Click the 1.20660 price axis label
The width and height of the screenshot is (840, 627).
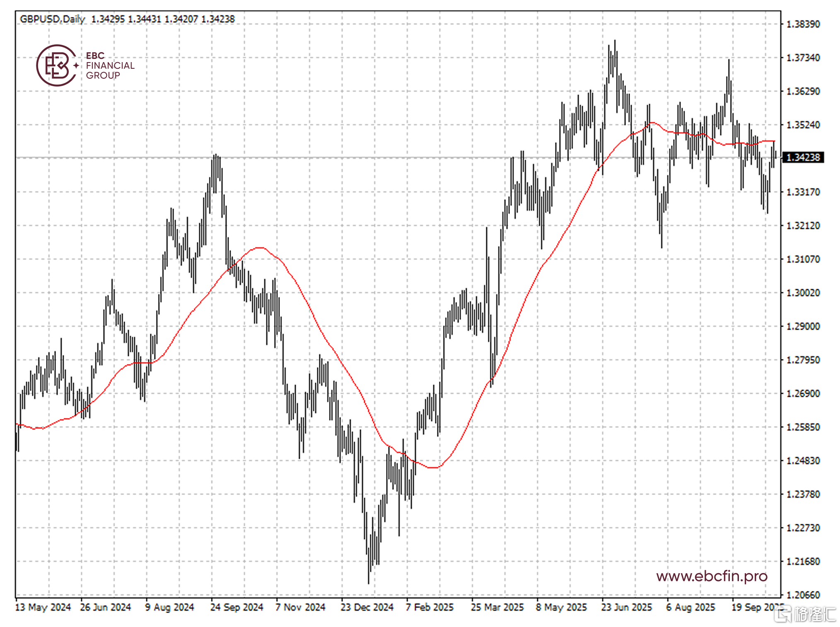pos(803,595)
